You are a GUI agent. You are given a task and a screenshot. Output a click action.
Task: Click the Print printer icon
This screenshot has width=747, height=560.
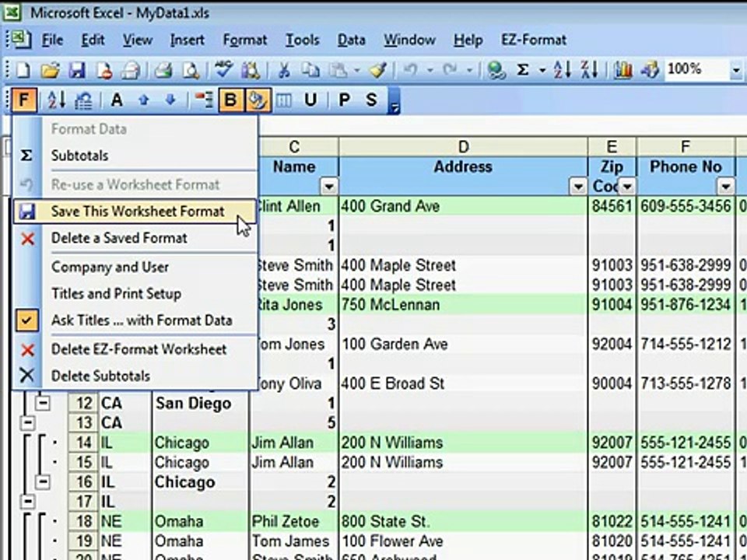pos(163,71)
